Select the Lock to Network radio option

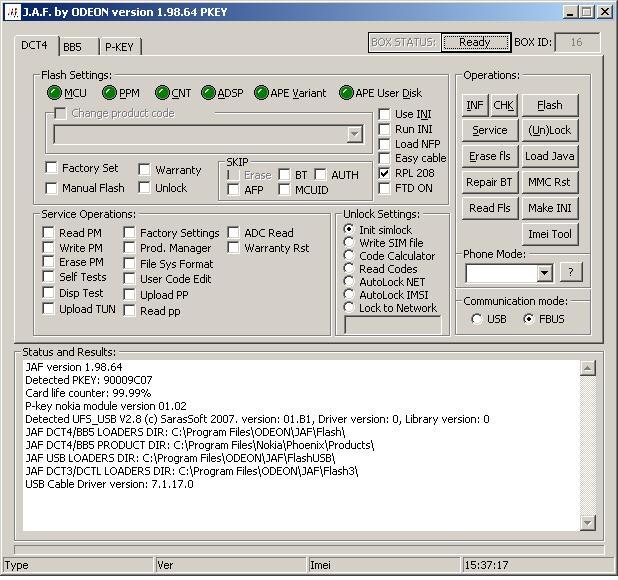349,307
